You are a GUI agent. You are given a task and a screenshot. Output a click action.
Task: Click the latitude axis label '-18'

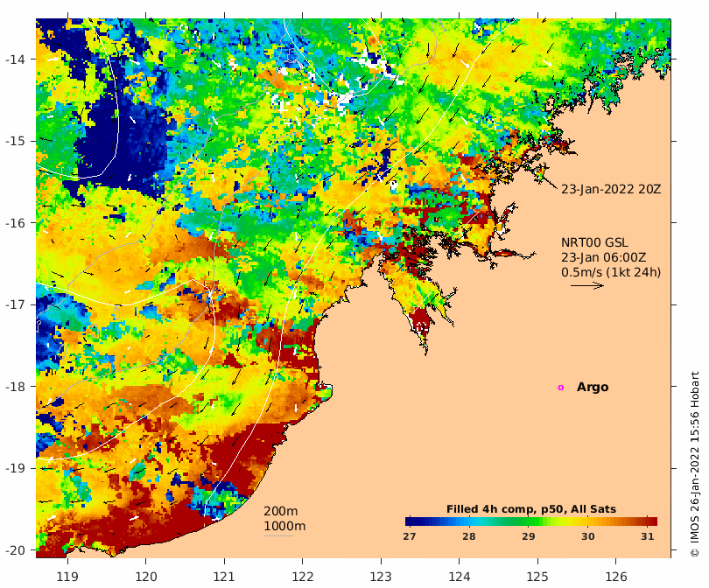point(16,387)
